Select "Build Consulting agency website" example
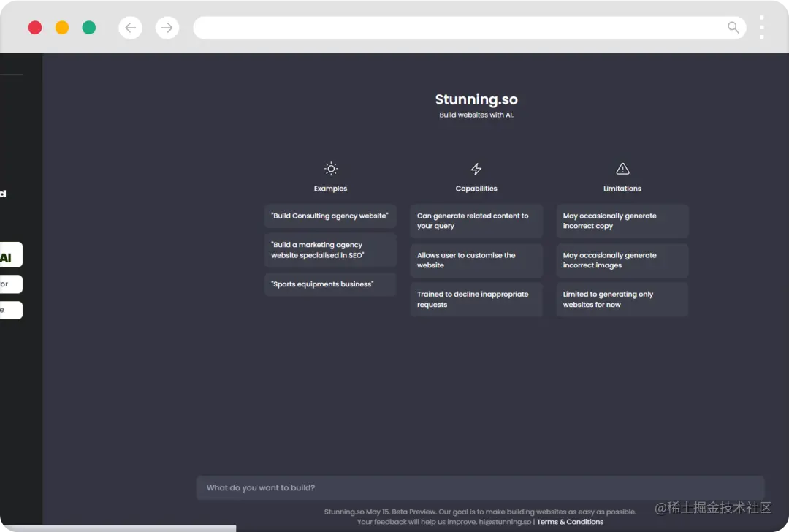789x532 pixels. [x=330, y=216]
